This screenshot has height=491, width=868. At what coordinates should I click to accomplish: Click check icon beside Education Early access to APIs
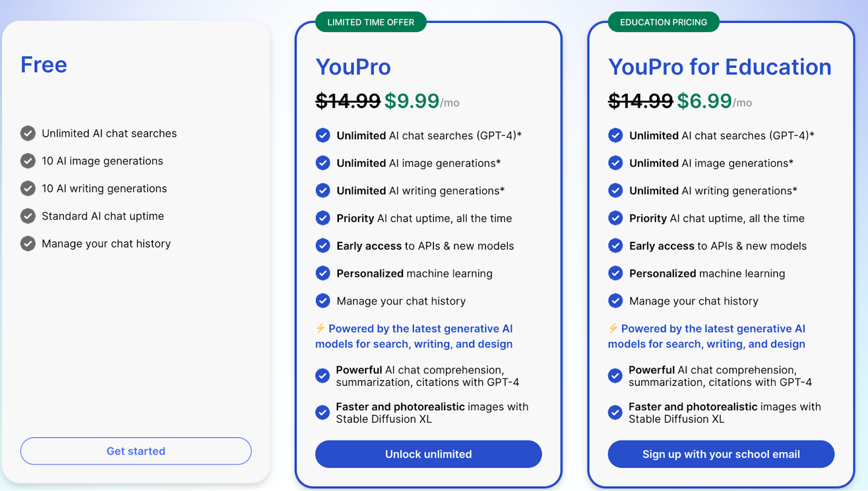[615, 246]
